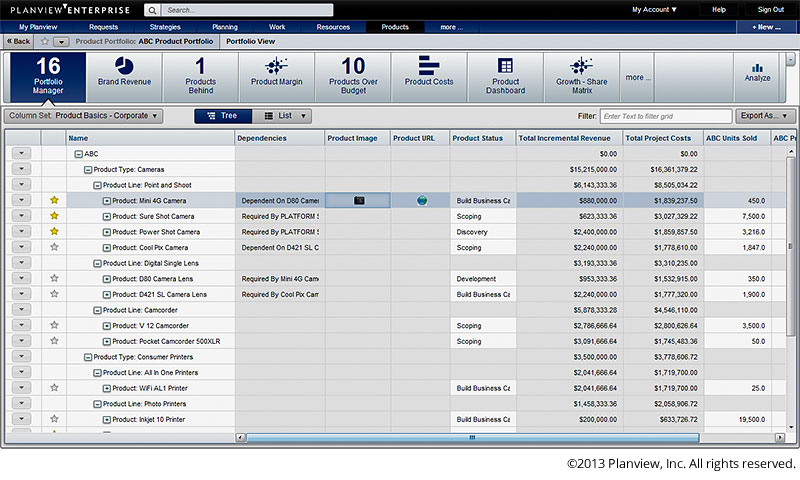Toggle favorite star for Cool Pix Camera
Viewport: 800px width, 480px height.
[x=54, y=247]
